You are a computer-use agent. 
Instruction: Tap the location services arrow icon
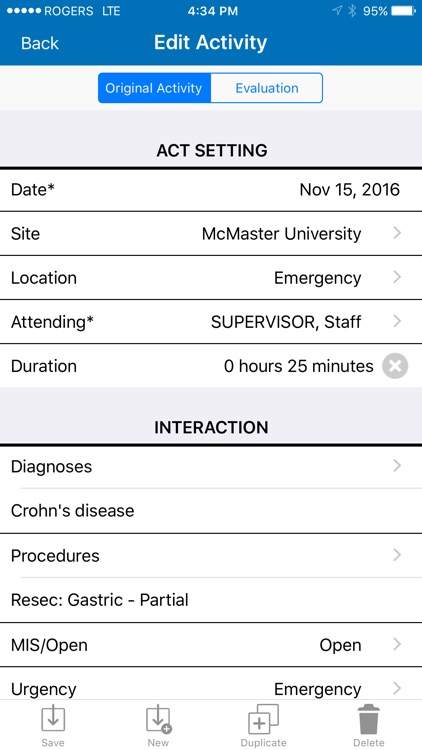pos(337,11)
